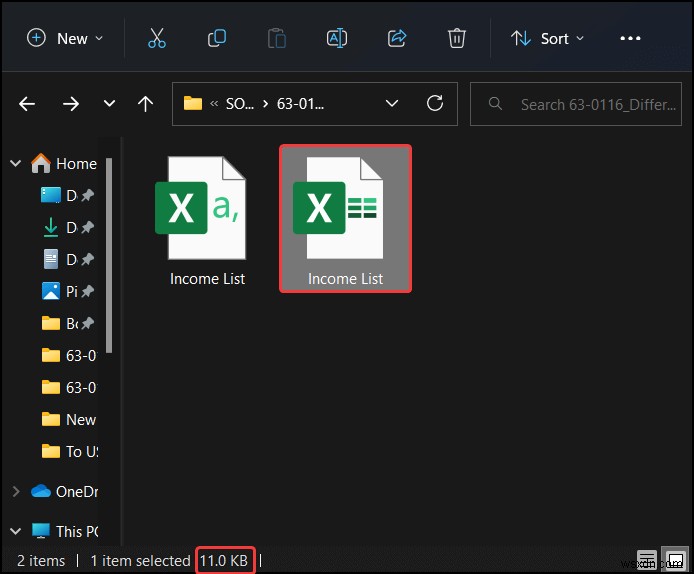This screenshot has height=574, width=694.
Task: Open pinned Desktop item in sidebar
Action: tap(67, 195)
